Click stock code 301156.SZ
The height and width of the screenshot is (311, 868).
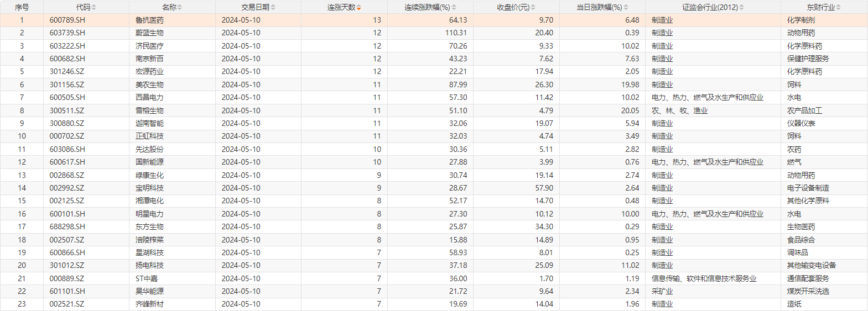pos(67,85)
